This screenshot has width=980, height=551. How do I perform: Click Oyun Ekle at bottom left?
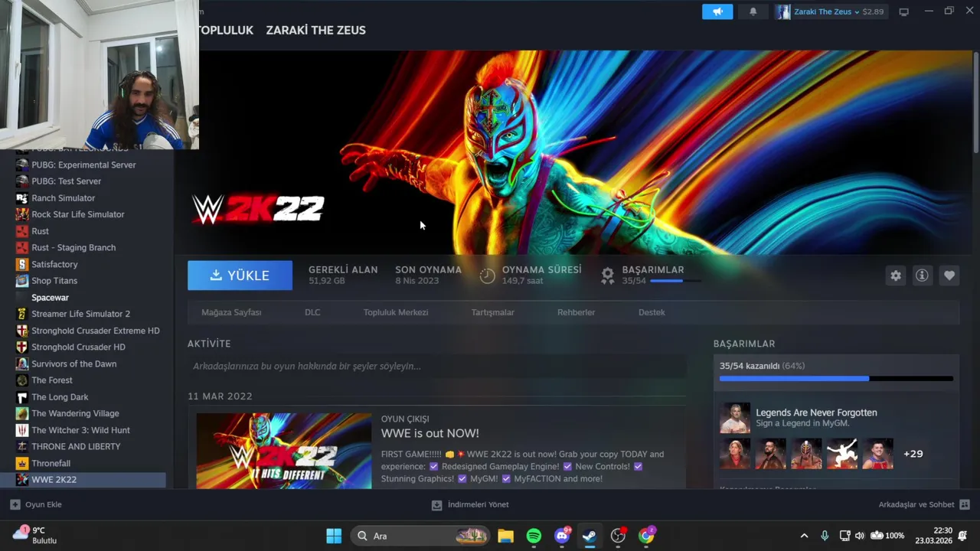[44, 504]
